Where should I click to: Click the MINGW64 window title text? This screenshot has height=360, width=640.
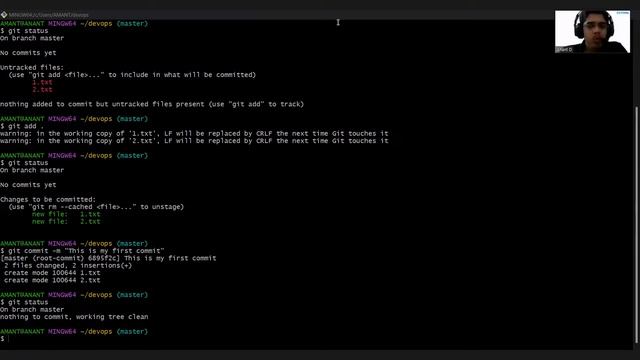point(49,15)
